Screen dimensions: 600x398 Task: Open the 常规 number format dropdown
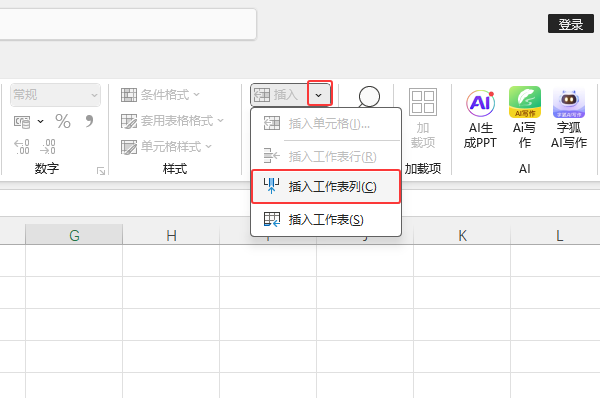pos(55,95)
